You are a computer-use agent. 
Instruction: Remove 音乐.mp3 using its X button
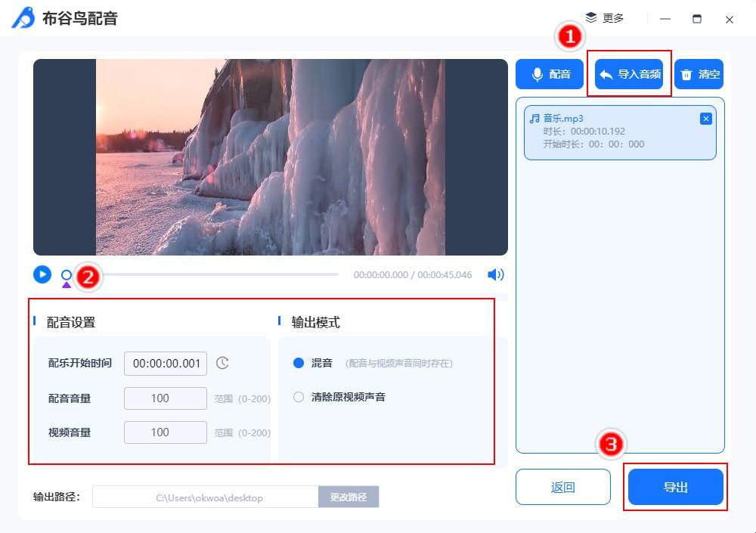[x=706, y=118]
